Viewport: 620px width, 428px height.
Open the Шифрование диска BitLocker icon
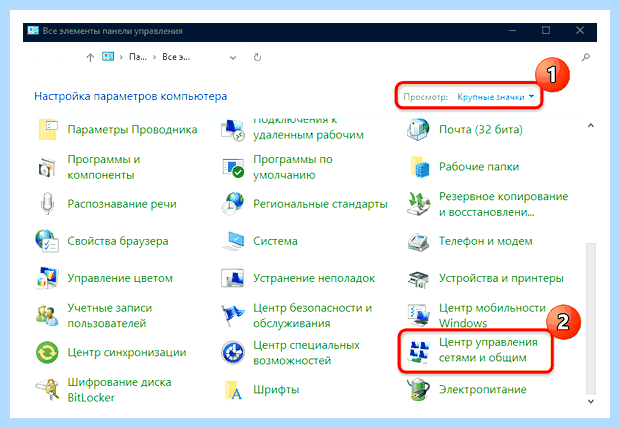47,390
